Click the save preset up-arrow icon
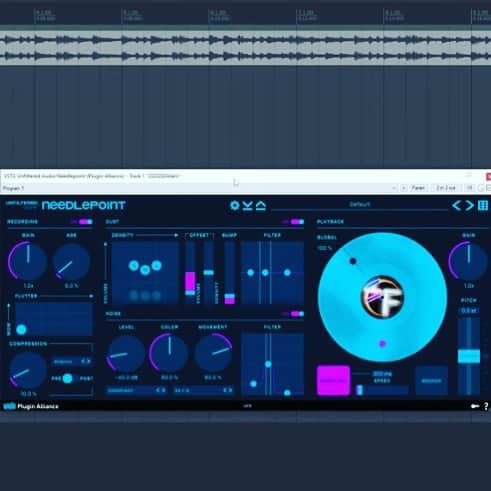Screen dimensions: 491x491 pyautogui.click(x=261, y=206)
